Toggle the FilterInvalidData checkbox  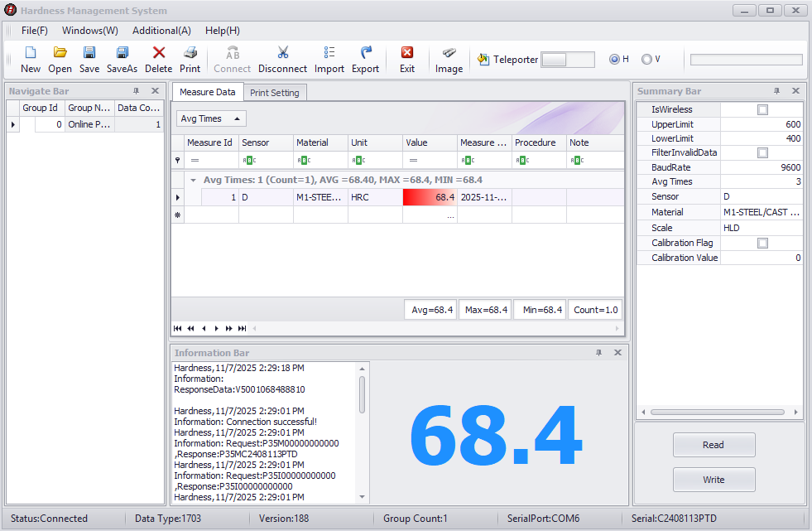click(762, 153)
